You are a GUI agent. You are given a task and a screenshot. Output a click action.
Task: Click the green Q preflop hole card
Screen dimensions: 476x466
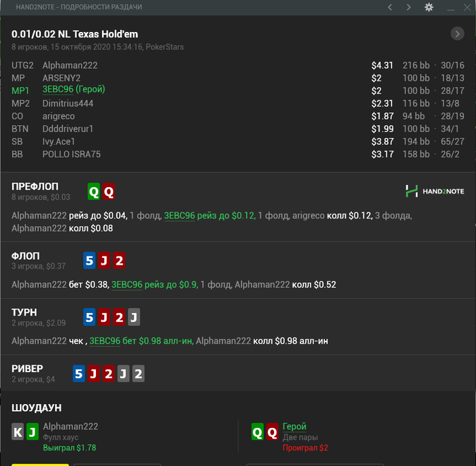coord(94,191)
